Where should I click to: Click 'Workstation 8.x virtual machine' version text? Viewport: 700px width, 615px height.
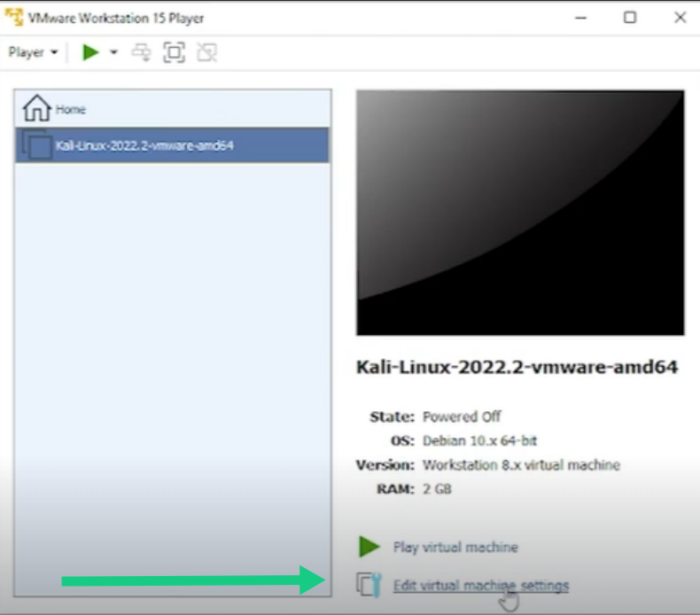[x=521, y=465]
